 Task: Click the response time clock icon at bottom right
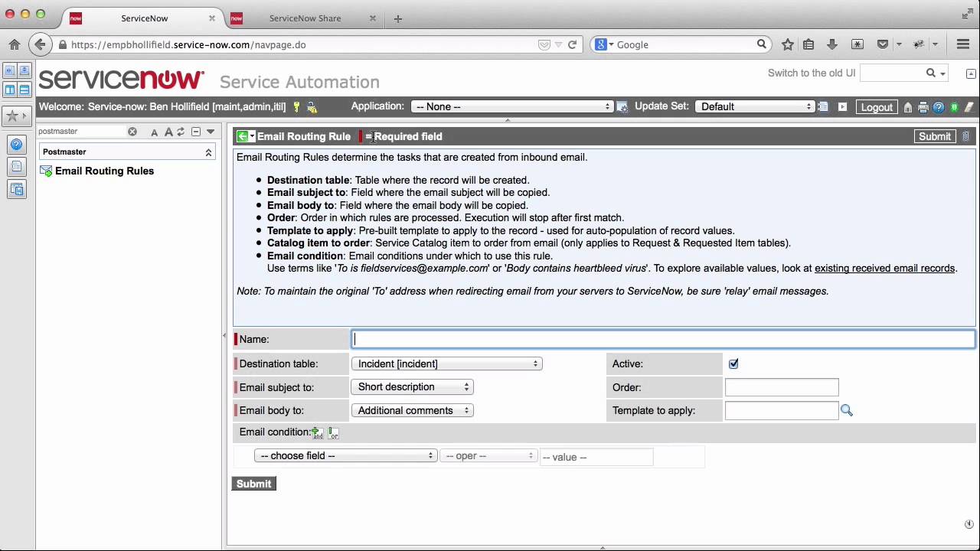(969, 524)
